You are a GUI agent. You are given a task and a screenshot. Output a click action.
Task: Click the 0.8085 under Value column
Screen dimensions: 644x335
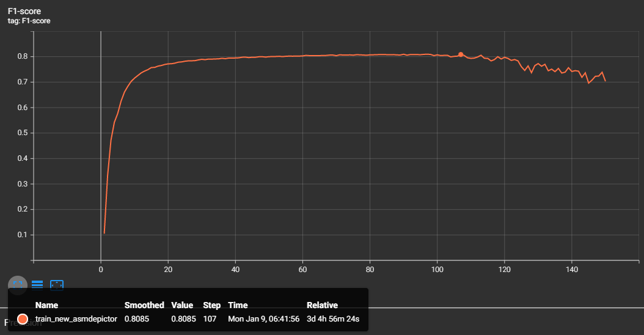[183, 319]
